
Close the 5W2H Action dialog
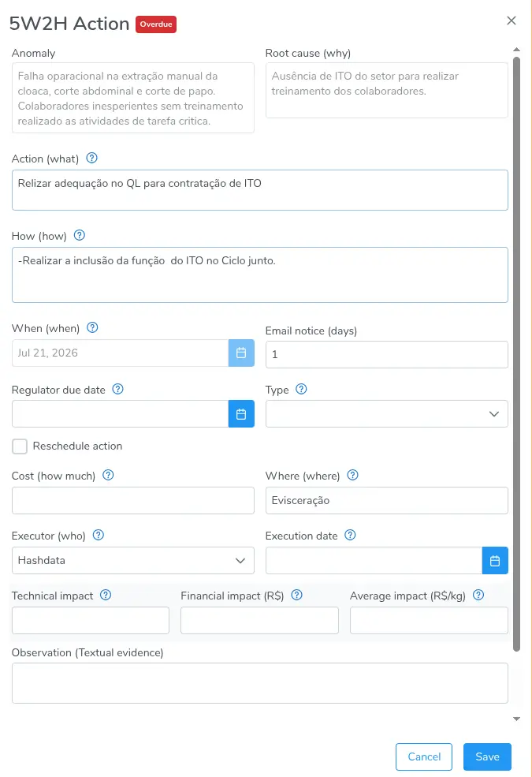pyautogui.click(x=512, y=21)
